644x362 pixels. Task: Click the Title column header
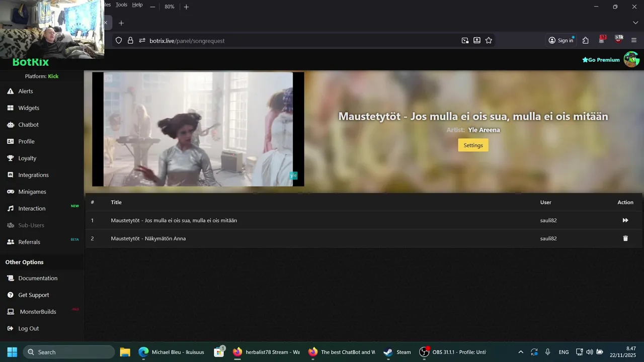click(116, 202)
